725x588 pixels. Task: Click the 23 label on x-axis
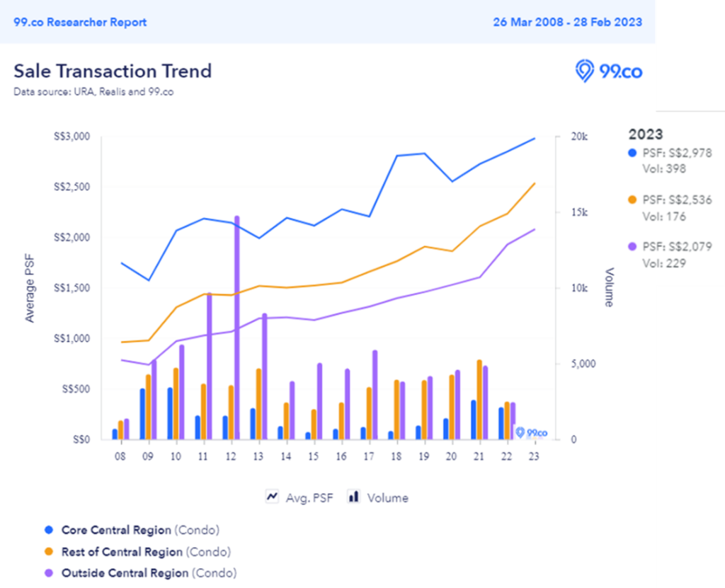[x=534, y=456]
